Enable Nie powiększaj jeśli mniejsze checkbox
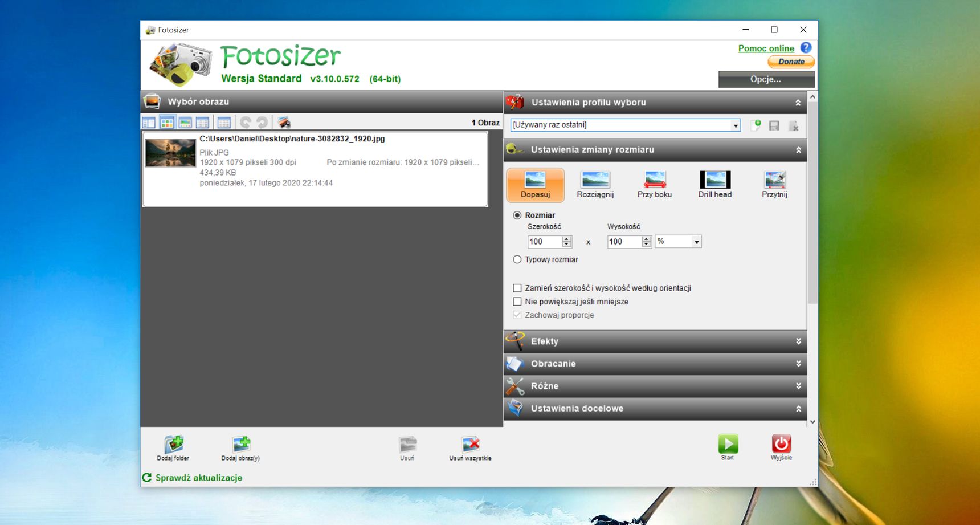Image resolution: width=980 pixels, height=525 pixels. 517,302
